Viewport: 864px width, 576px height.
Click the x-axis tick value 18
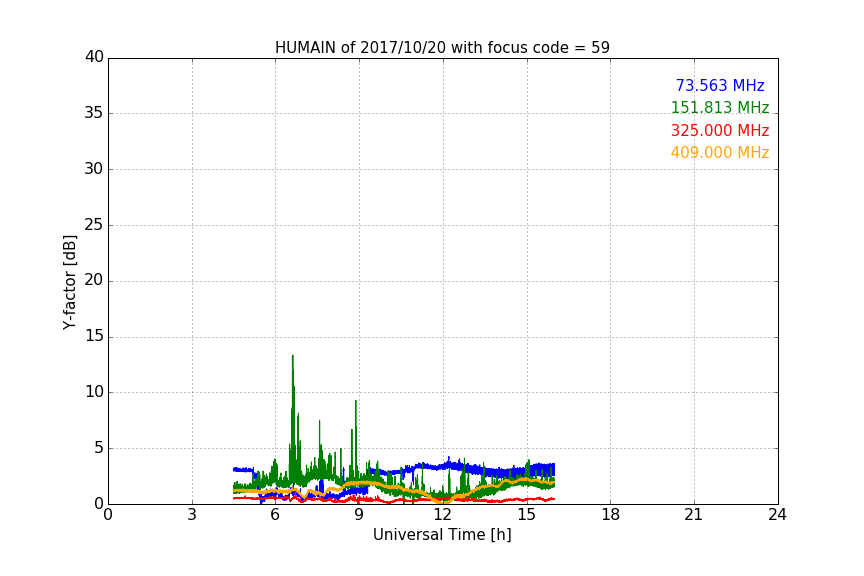pos(610,515)
